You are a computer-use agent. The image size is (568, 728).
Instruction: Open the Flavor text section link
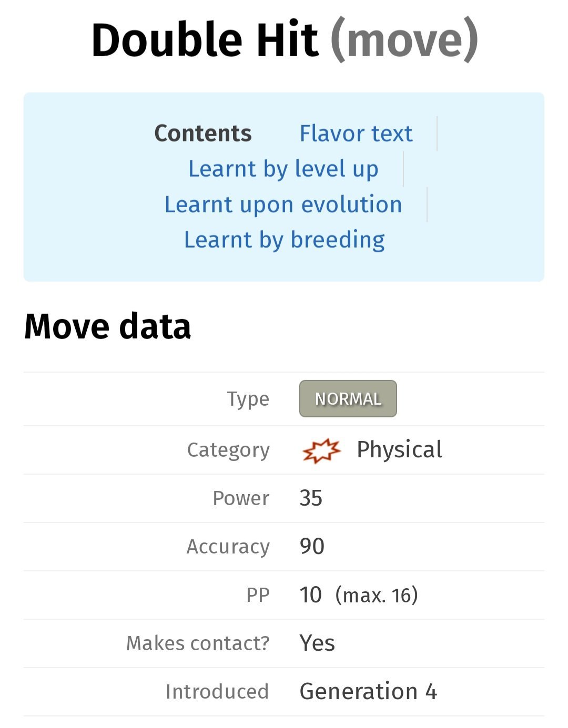[356, 134]
